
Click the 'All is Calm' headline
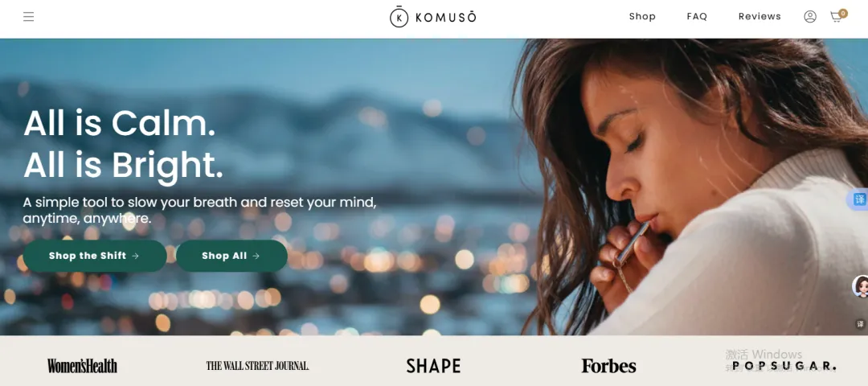[x=120, y=123]
